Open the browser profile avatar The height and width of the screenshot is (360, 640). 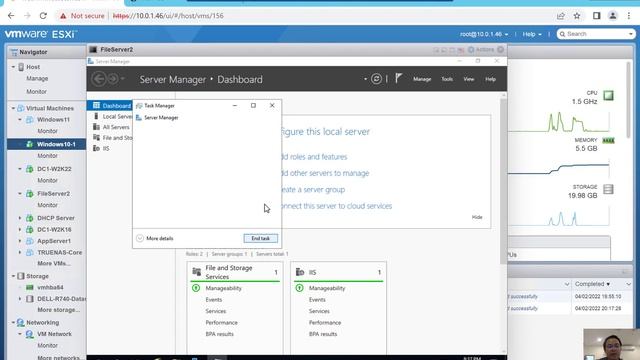click(x=613, y=16)
